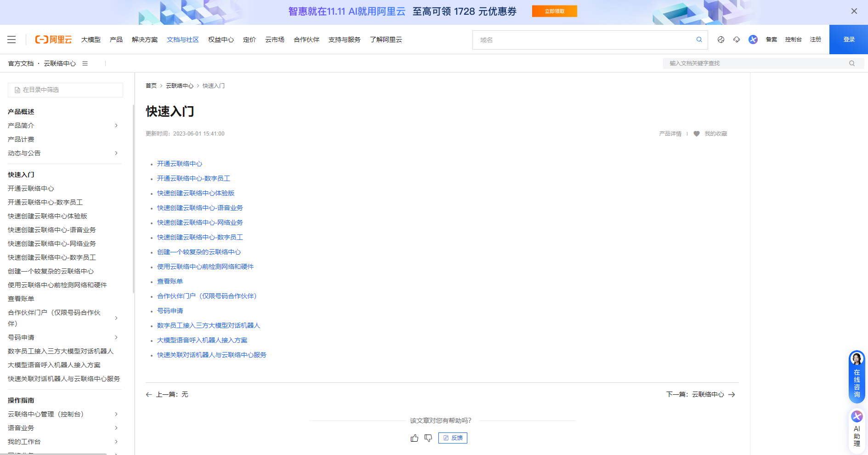Open the Alibaba Cloud logo icon
Image resolution: width=868 pixels, height=455 pixels.
pos(53,40)
